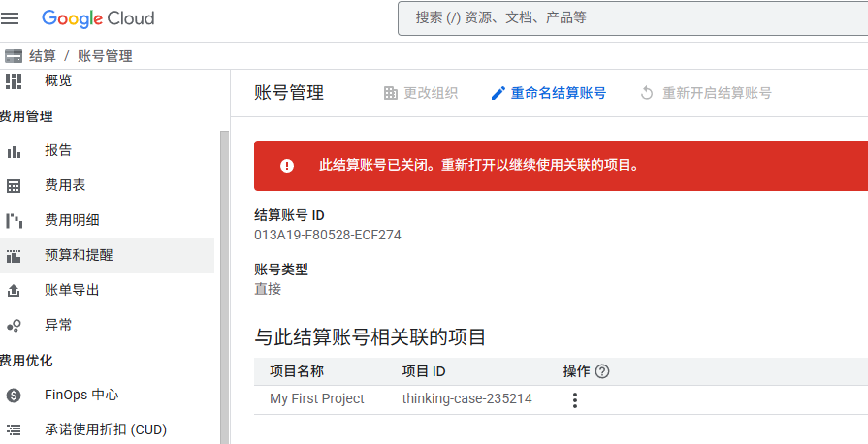Select 预算和提醒 in sidebar
Viewport: 868px width, 444px height.
[107, 255]
